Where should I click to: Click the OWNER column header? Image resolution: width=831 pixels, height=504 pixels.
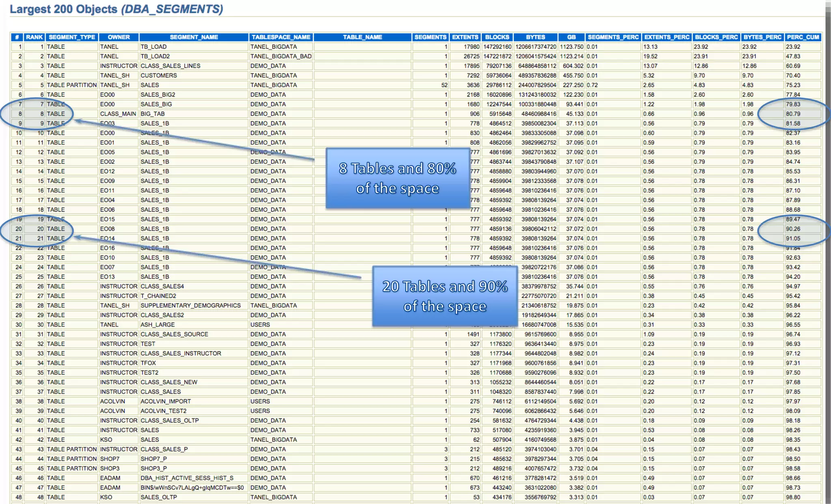coord(118,37)
